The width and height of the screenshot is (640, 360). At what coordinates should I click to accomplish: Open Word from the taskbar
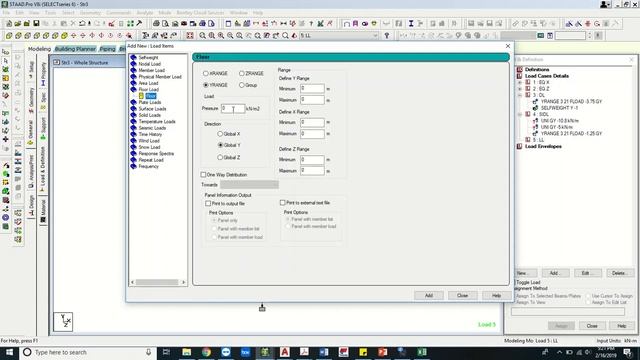(x=324, y=352)
